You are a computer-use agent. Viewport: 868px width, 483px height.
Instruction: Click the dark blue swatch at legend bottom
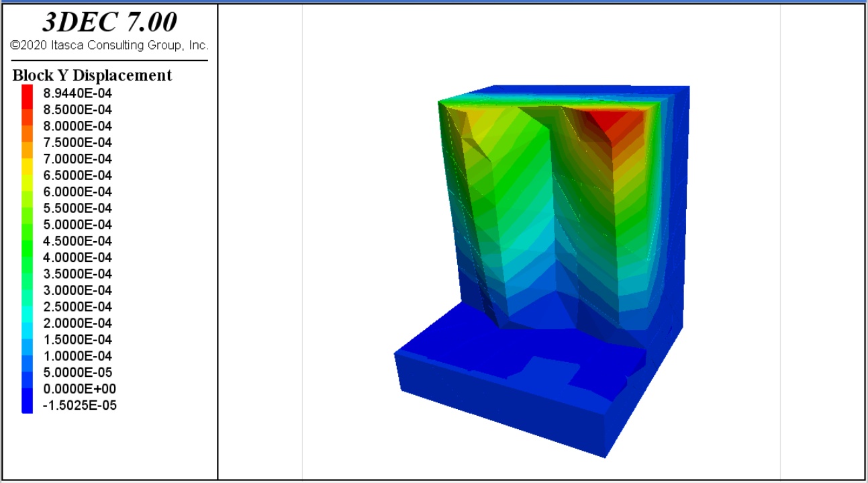pos(27,406)
